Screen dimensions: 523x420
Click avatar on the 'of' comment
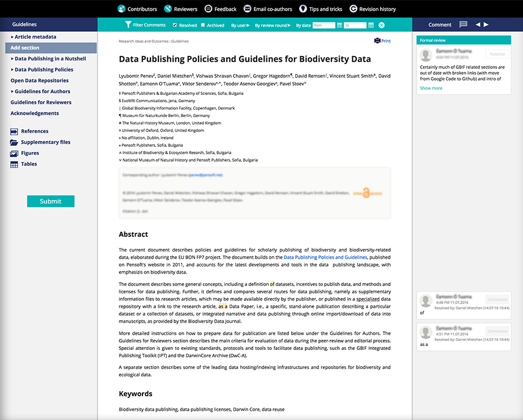[426, 300]
